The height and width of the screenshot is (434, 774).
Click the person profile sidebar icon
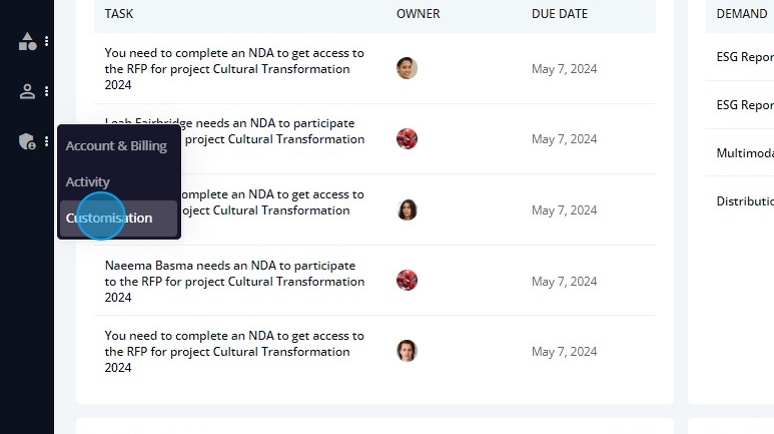27,91
